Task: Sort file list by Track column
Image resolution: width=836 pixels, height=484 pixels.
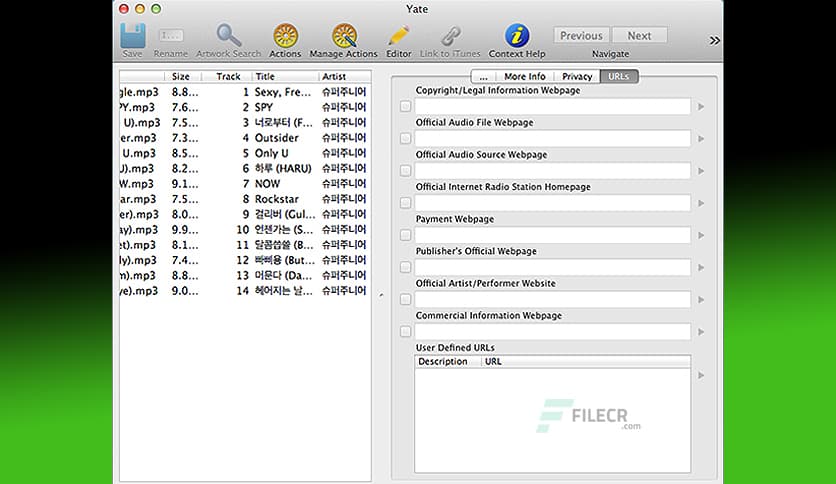Action: tap(227, 76)
